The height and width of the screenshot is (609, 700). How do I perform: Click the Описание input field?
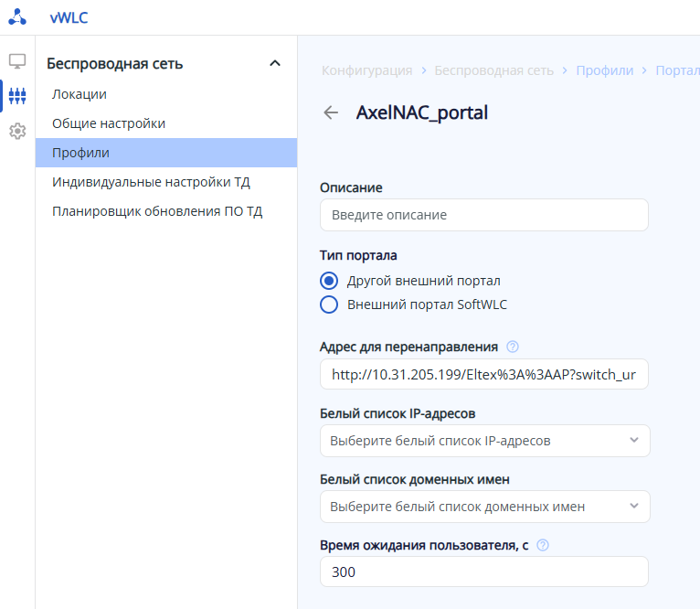[483, 215]
